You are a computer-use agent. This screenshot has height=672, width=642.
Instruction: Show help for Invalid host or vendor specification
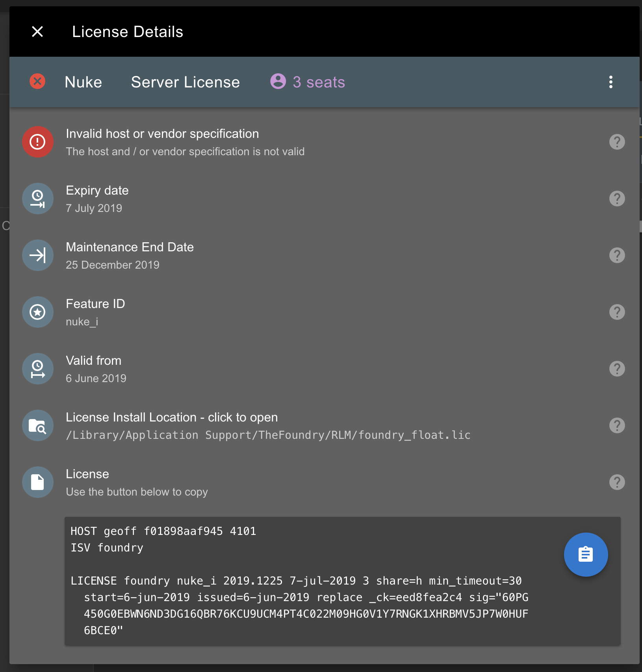[617, 142]
